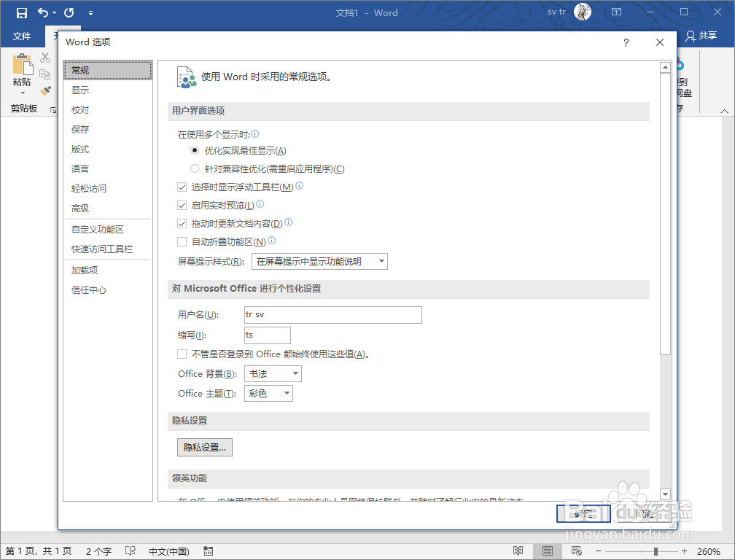Click info icon beside update document content
This screenshot has height=560, width=735.
click(289, 222)
